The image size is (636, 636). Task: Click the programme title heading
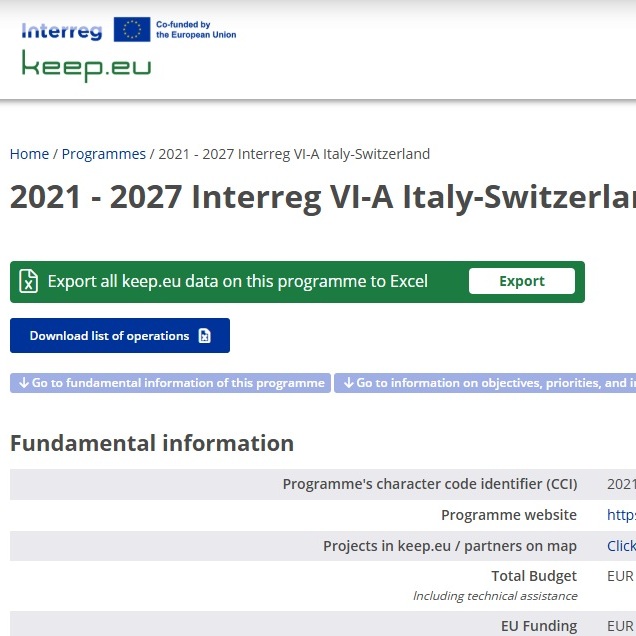[322, 198]
